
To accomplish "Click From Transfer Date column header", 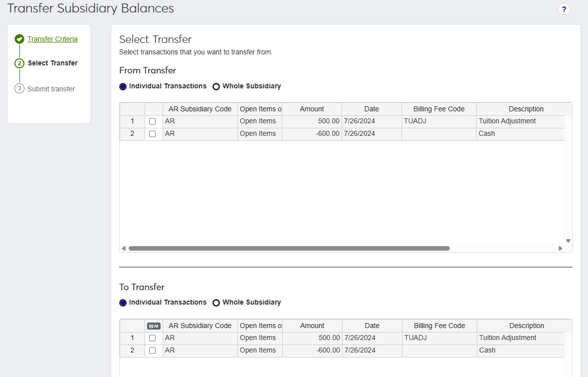I will [x=372, y=109].
